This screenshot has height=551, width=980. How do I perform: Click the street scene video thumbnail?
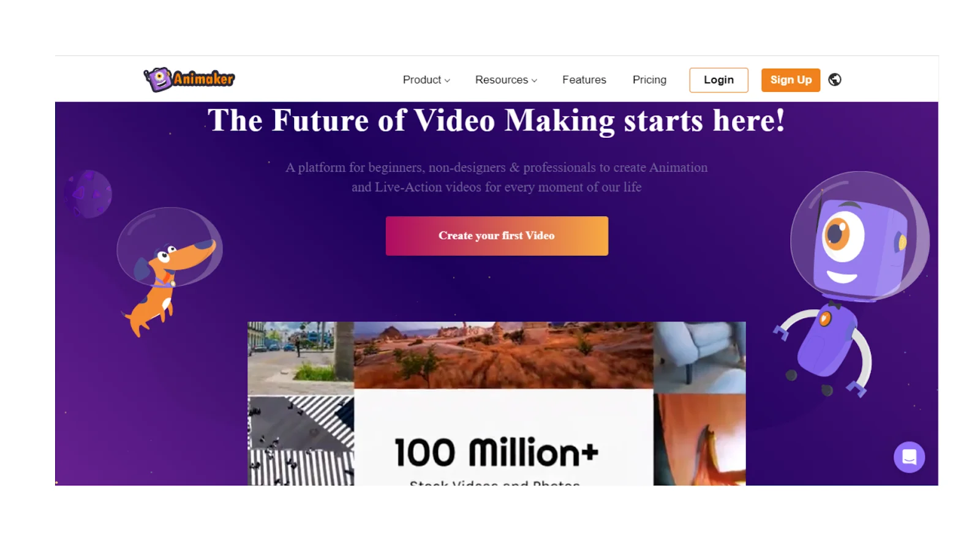click(301, 358)
